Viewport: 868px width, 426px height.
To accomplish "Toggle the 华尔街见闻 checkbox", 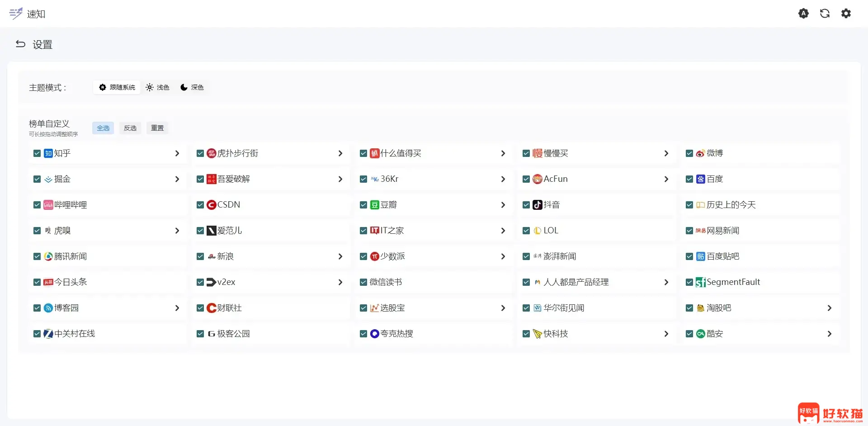I will click(526, 308).
